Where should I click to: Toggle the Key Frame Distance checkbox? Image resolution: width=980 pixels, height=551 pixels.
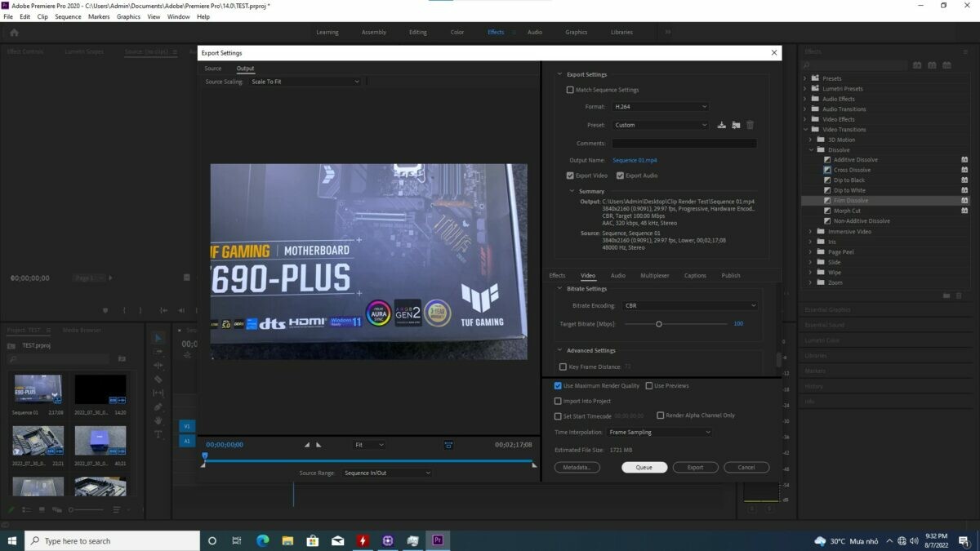click(563, 367)
